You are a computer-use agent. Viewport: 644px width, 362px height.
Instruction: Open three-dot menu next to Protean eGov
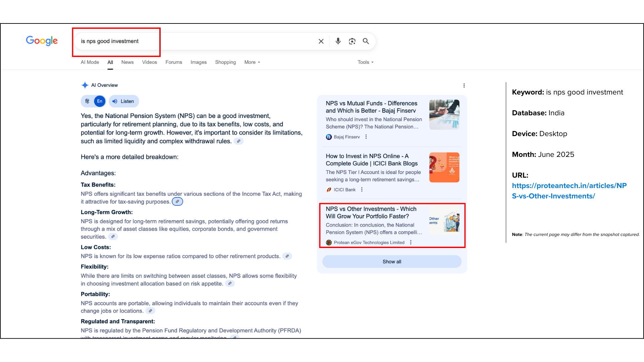411,242
